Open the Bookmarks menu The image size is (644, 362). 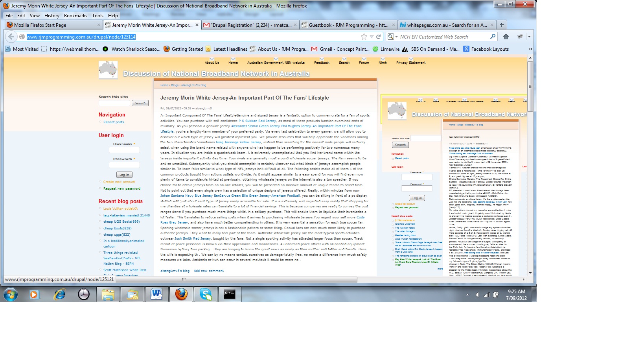[x=75, y=16]
